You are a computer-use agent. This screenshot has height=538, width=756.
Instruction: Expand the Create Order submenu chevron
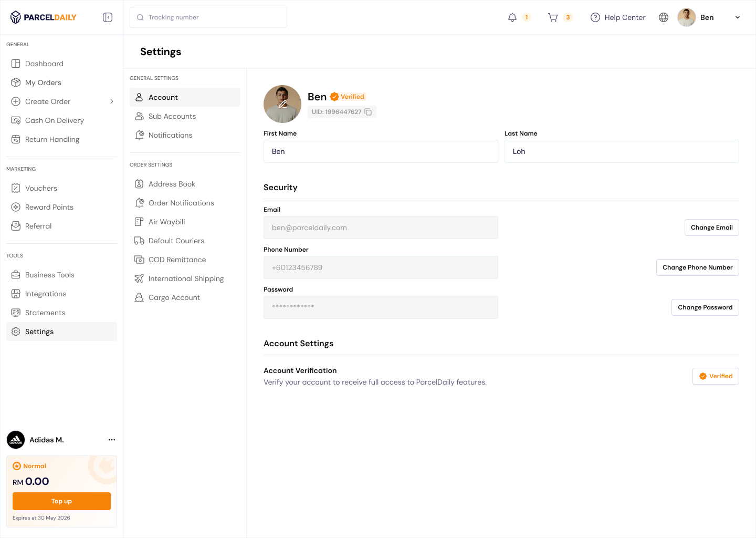pos(112,101)
